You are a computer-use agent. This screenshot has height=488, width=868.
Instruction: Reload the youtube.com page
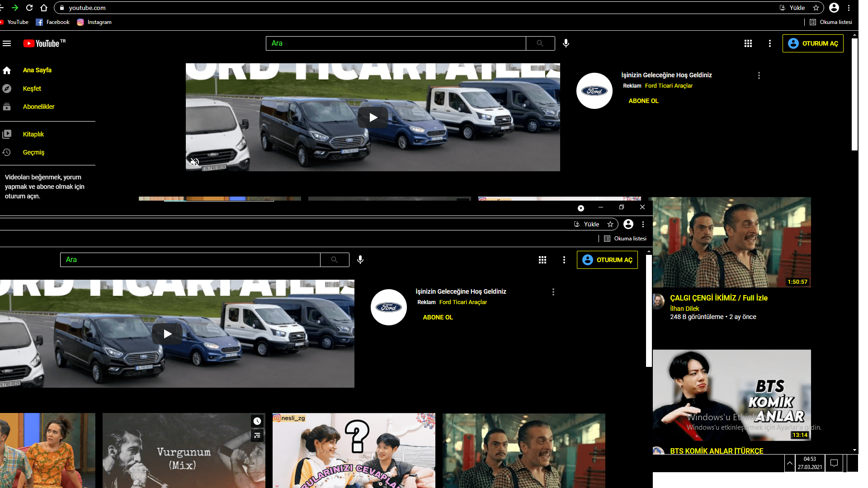pyautogui.click(x=29, y=8)
